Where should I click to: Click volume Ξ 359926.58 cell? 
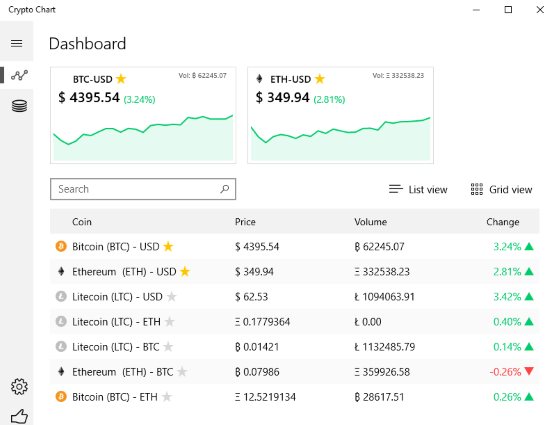coord(382,372)
